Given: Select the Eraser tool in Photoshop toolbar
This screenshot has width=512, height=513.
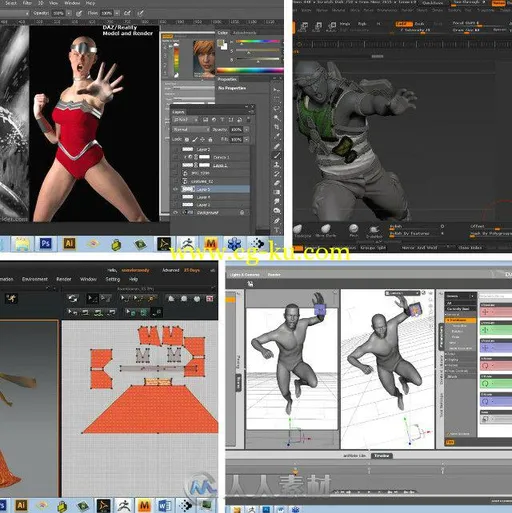Looking at the screenshot, I should point(277,183).
